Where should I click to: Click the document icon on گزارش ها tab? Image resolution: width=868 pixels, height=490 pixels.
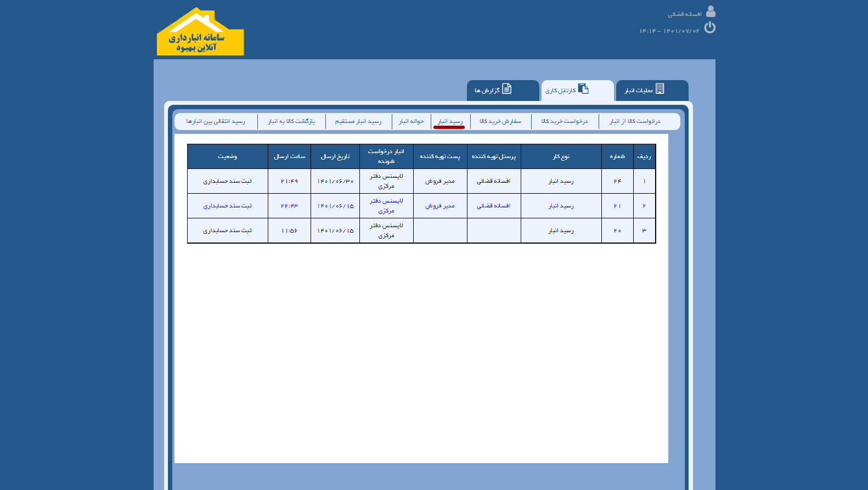point(507,89)
